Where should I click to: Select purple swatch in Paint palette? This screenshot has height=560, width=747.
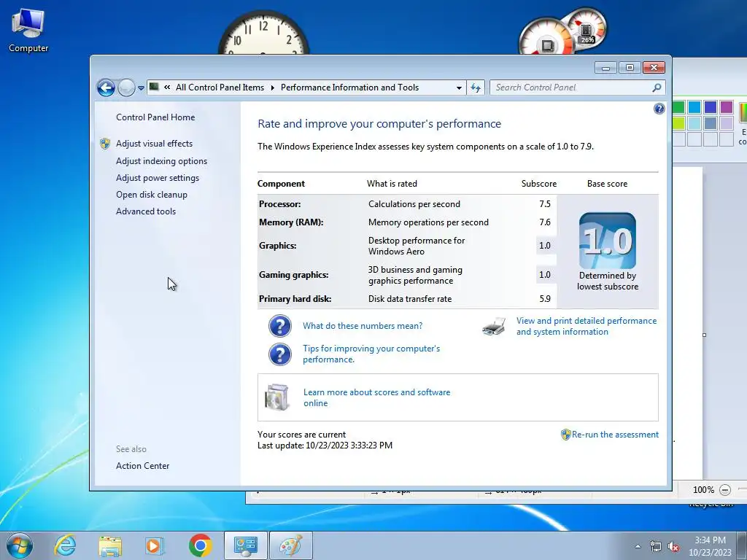pyautogui.click(x=727, y=107)
